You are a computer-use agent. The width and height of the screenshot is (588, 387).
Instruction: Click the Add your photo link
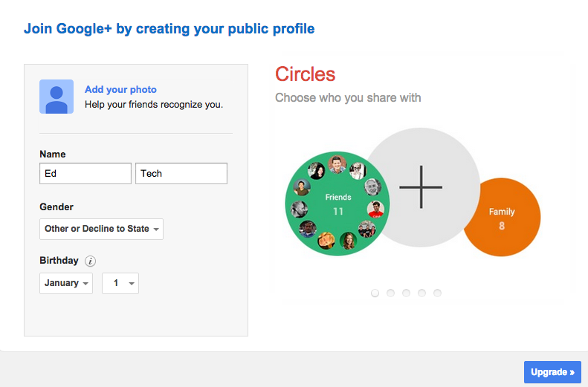(x=120, y=90)
